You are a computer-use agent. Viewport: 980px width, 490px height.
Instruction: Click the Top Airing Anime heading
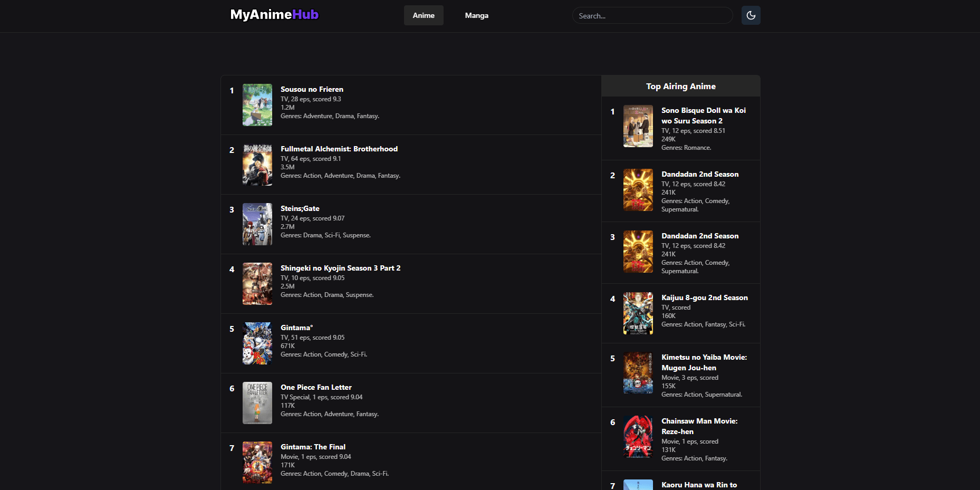680,86
